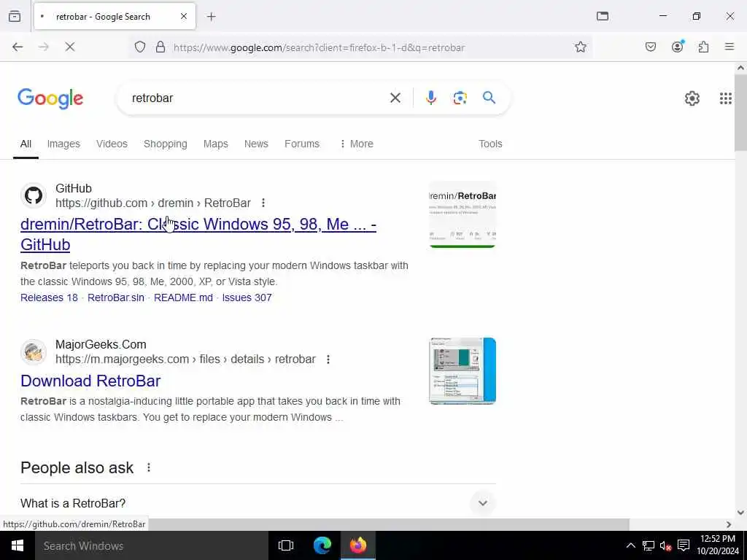The width and height of the screenshot is (747, 560).
Task: Go back to previous page
Action: 18,47
